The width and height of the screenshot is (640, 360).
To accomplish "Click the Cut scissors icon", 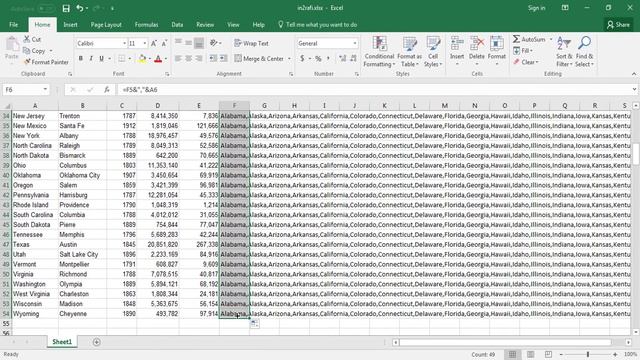I will pyautogui.click(x=27, y=39).
